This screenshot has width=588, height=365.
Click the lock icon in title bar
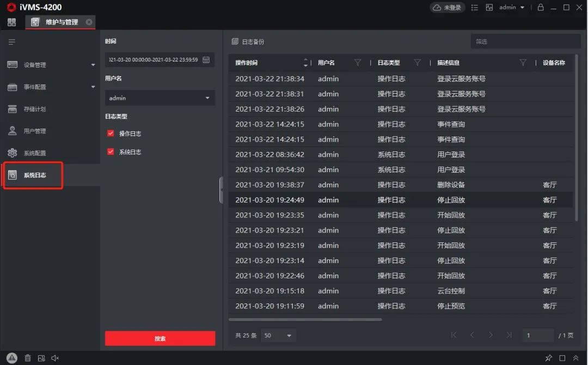click(x=540, y=8)
